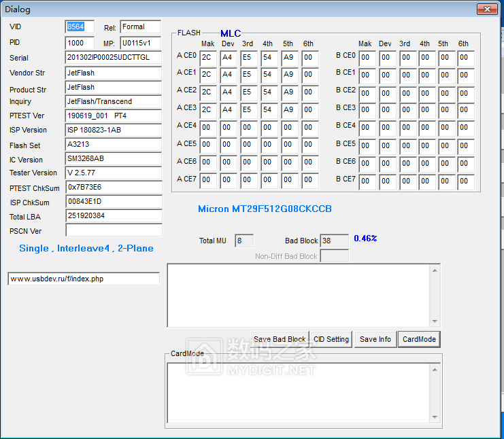Click the A CE0 6th cell 00
Image resolution: width=504 pixels, height=439 pixels.
(x=311, y=58)
